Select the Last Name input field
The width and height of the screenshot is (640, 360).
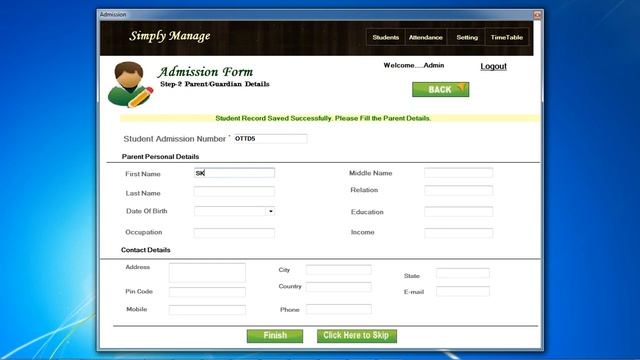pyautogui.click(x=234, y=192)
